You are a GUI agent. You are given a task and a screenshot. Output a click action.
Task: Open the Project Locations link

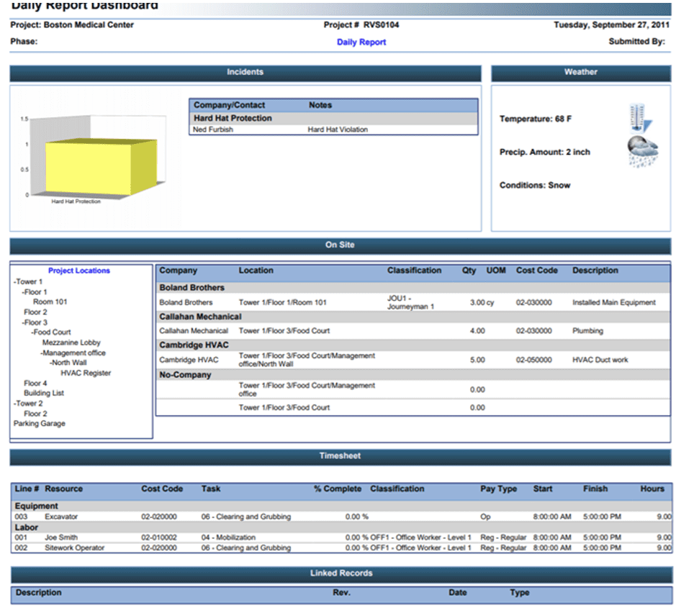78,271
